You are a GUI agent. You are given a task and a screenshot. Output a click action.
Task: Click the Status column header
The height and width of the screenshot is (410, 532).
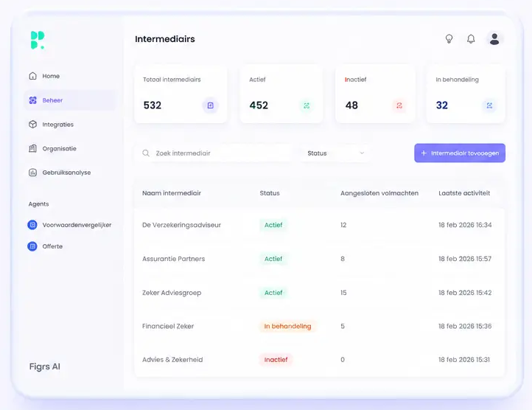point(270,193)
